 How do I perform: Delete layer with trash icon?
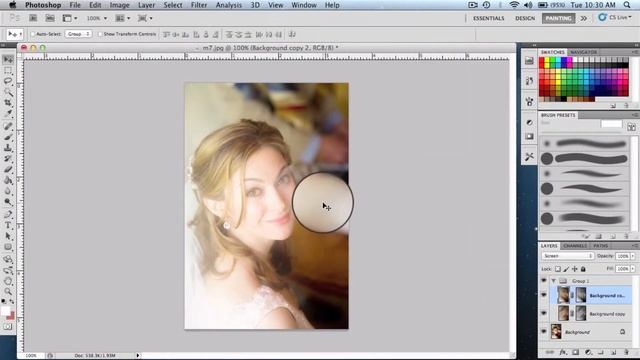click(x=626, y=352)
